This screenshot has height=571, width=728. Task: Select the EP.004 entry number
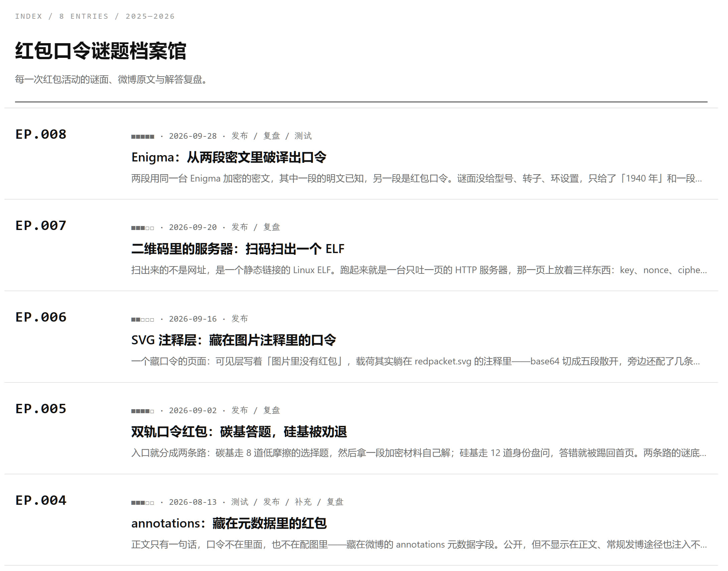[x=41, y=500]
